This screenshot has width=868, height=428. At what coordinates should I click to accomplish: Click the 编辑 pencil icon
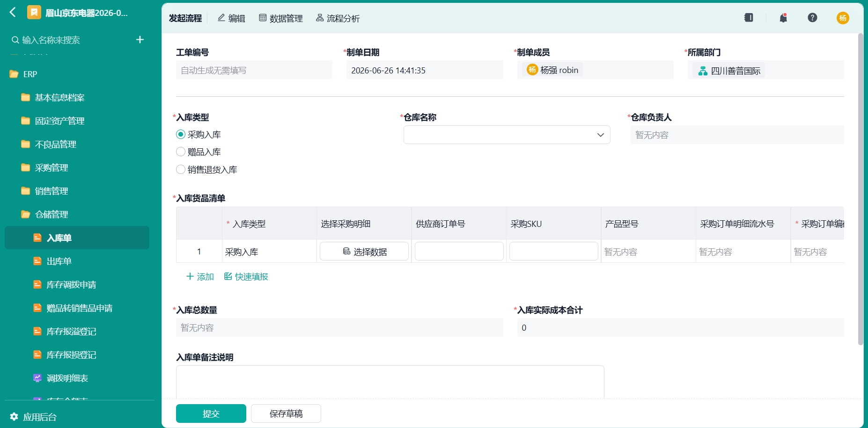pyautogui.click(x=221, y=18)
